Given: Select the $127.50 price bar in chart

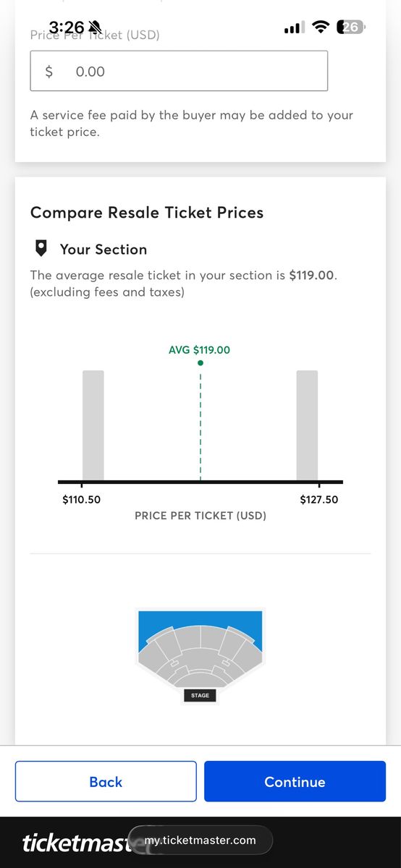Looking at the screenshot, I should (307, 425).
